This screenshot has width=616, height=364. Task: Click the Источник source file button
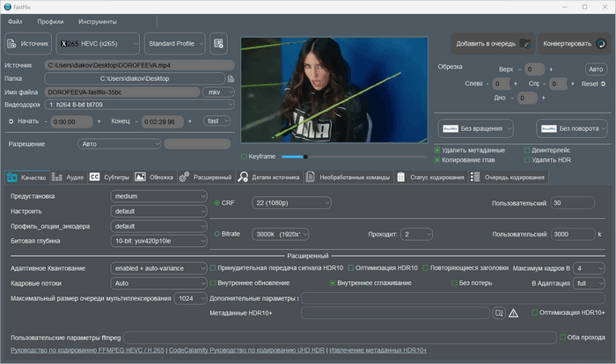click(28, 44)
